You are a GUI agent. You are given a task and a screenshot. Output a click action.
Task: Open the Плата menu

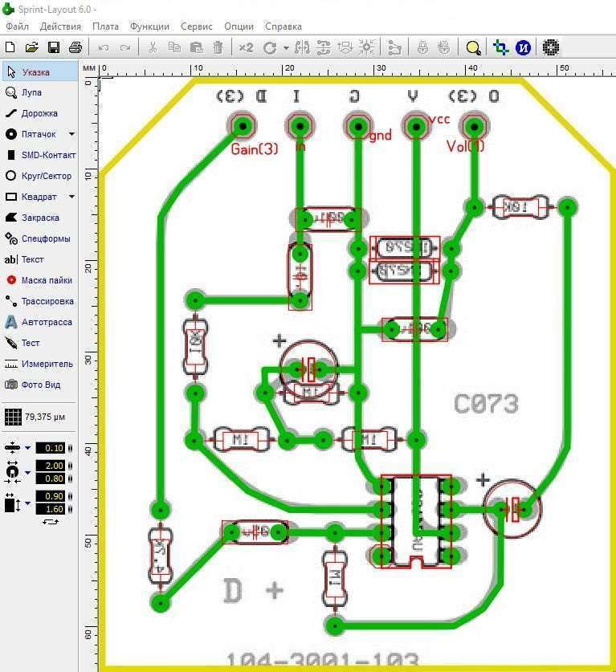click(105, 26)
